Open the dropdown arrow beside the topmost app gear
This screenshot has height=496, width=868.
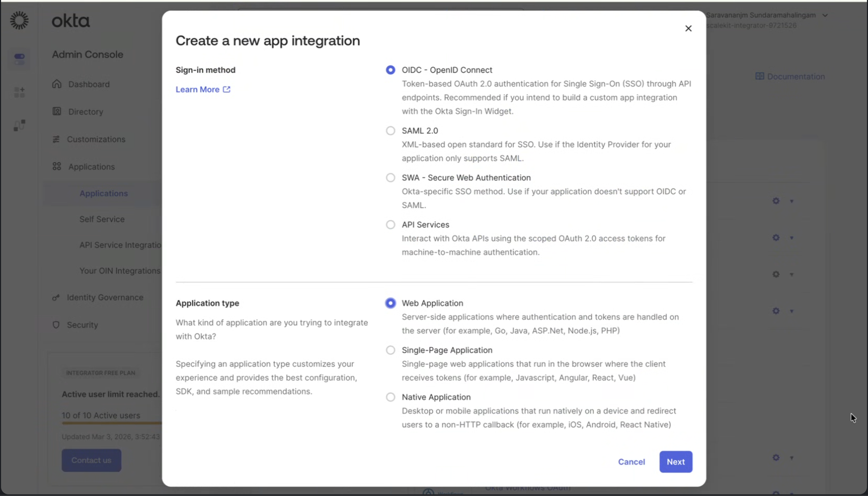792,201
